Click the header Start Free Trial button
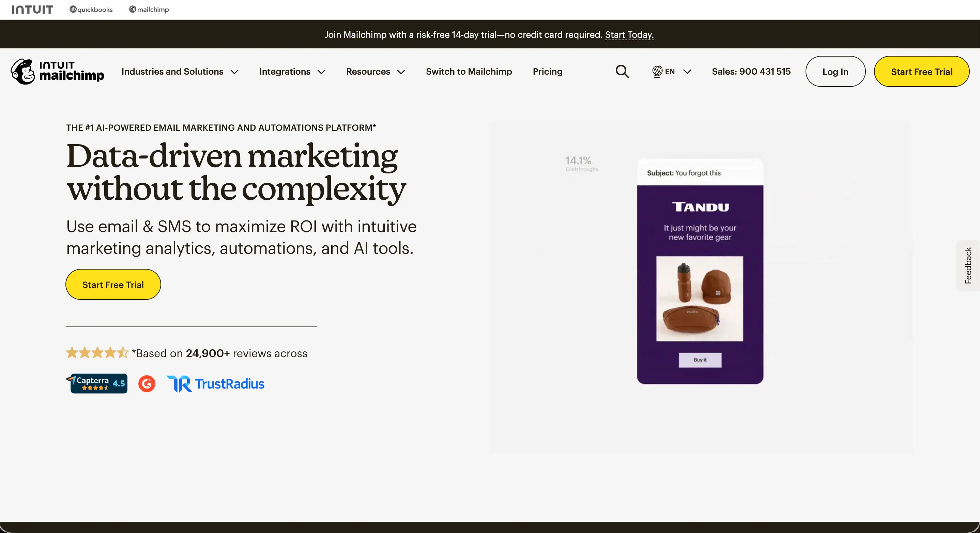The width and height of the screenshot is (980, 533). pos(921,72)
